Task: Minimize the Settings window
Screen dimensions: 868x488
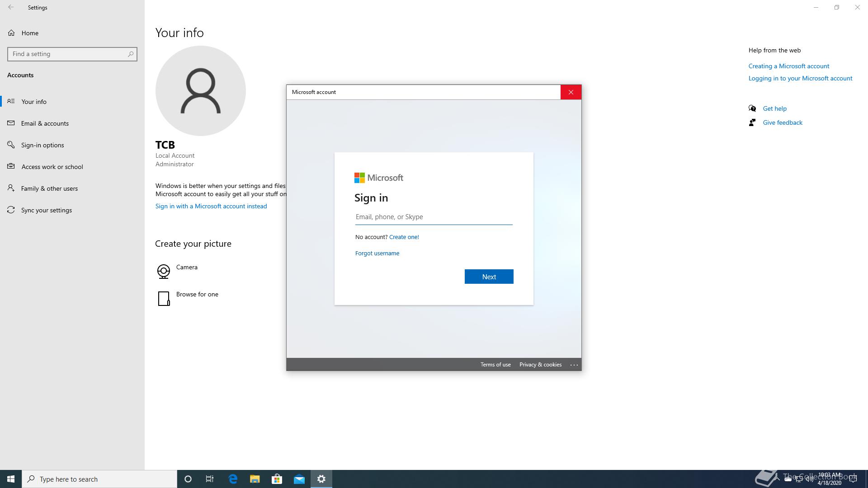Action: 816,7
